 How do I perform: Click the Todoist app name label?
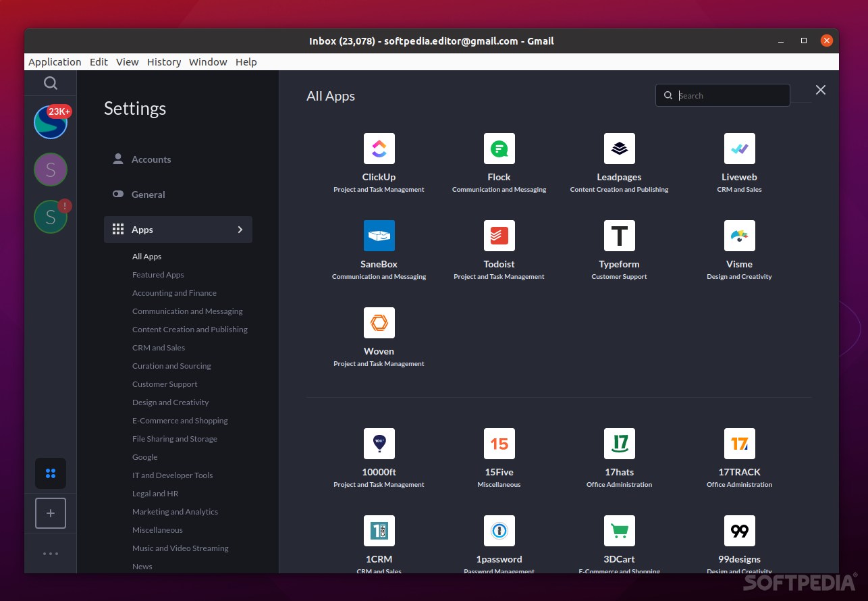pyautogui.click(x=499, y=264)
